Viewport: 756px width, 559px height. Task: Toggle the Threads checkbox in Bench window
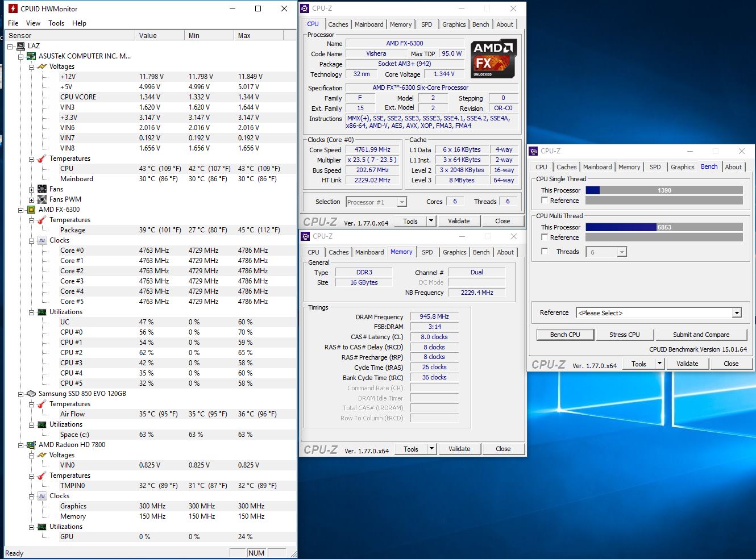coord(545,252)
